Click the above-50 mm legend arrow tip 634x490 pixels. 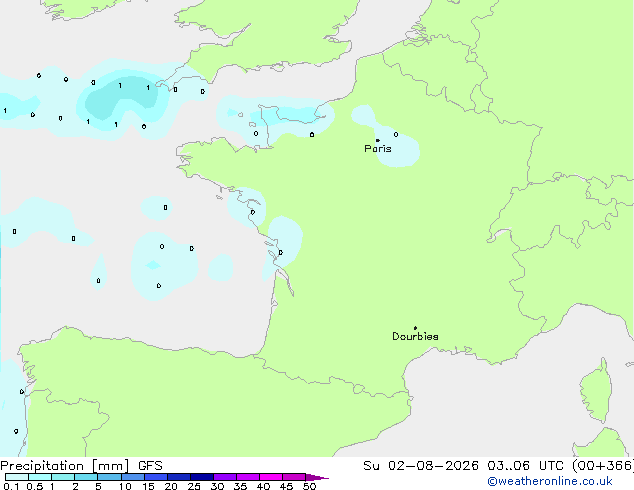pyautogui.click(x=317, y=477)
